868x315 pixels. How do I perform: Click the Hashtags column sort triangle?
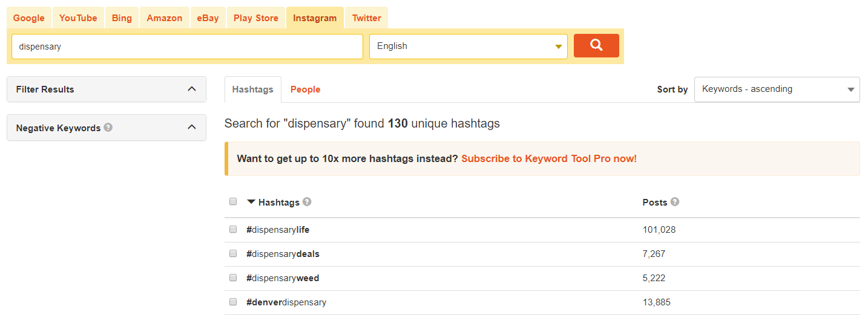[x=251, y=202]
